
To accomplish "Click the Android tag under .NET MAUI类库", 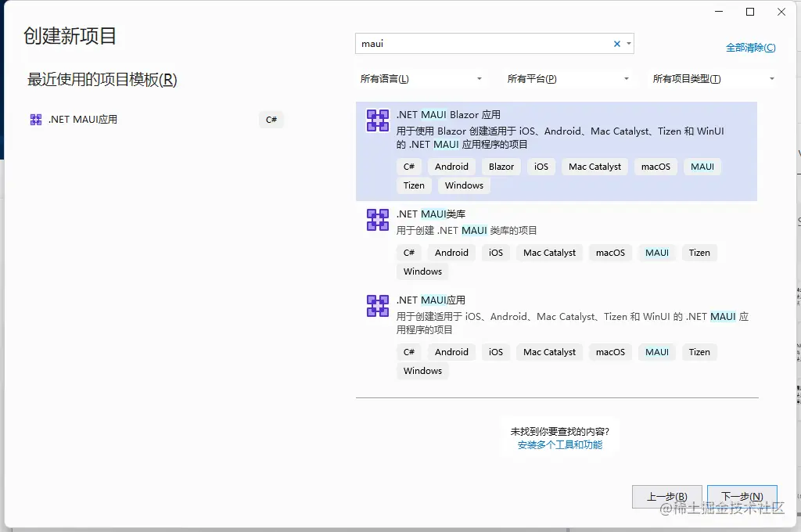I will click(x=451, y=253).
